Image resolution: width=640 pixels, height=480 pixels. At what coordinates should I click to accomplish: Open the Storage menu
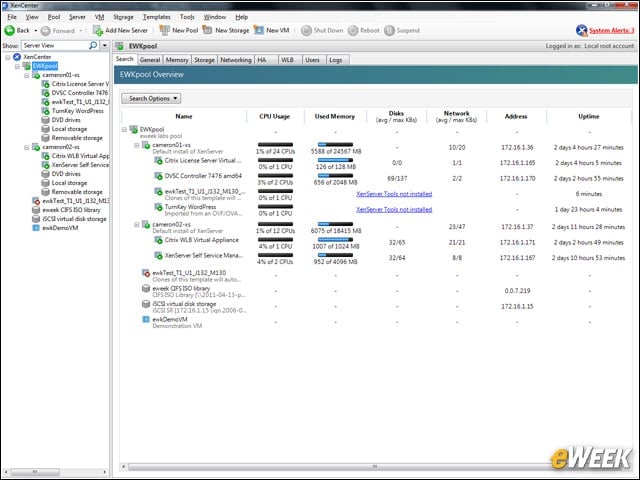tap(123, 17)
